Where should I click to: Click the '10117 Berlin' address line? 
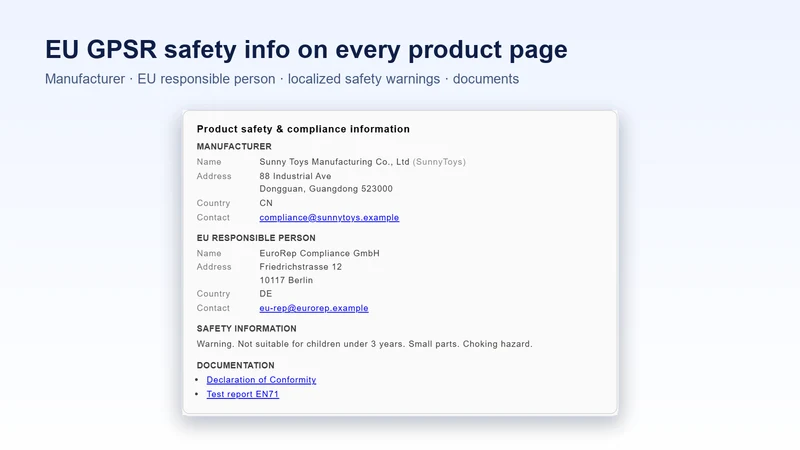click(286, 280)
